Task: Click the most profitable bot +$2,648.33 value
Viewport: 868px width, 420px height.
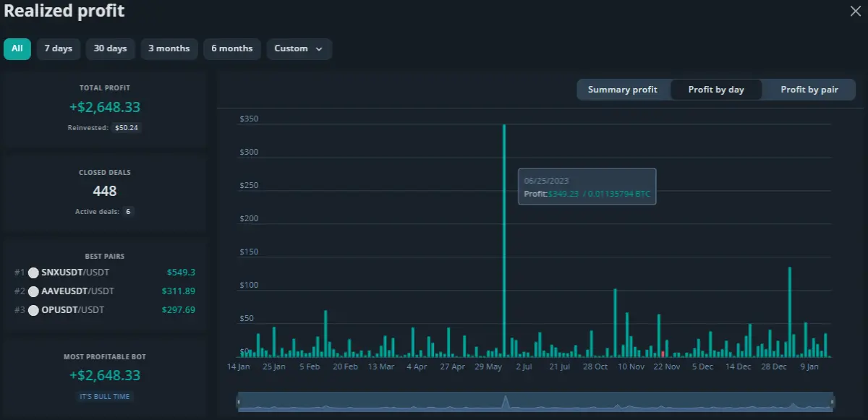Action: click(105, 376)
